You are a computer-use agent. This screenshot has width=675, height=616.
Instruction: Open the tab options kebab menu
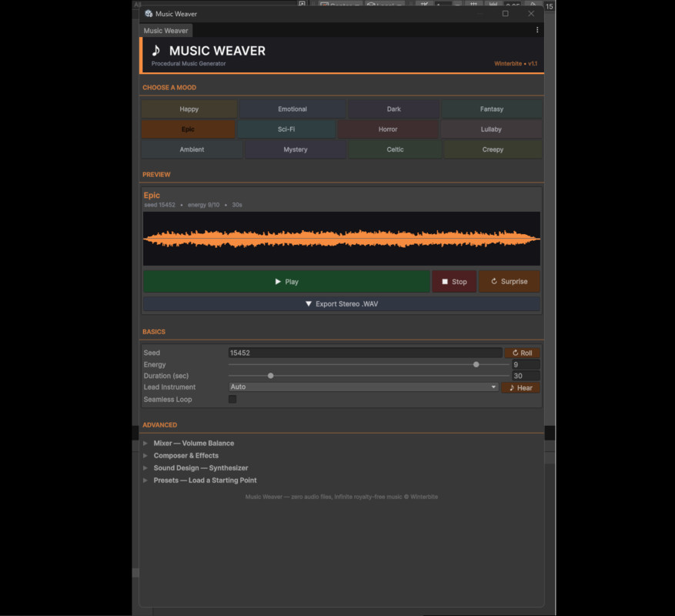(x=536, y=30)
